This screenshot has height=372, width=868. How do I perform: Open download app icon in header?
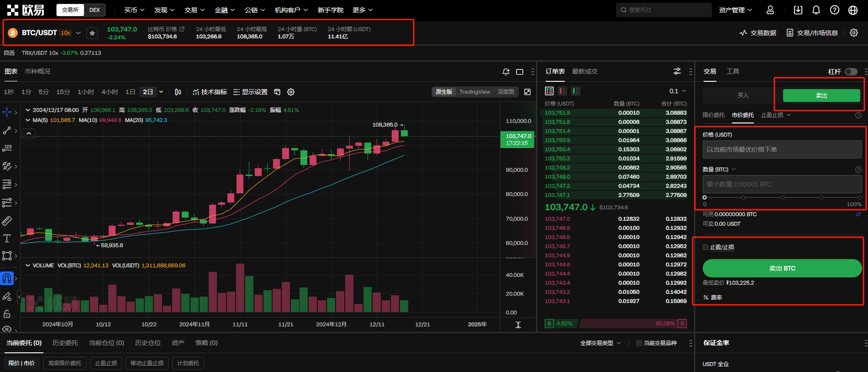coord(798,10)
